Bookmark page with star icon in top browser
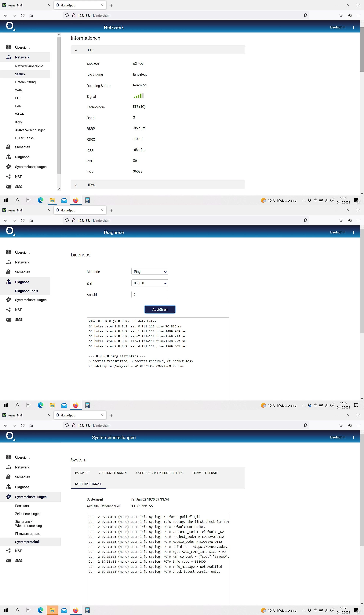Image resolution: width=364 pixels, height=615 pixels. [305, 15]
